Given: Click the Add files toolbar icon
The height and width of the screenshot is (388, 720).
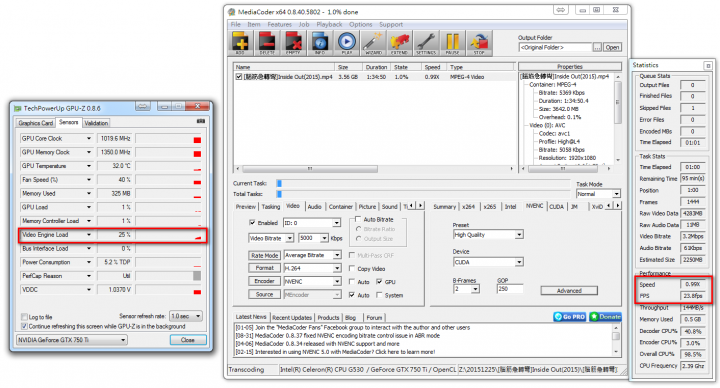Looking at the screenshot, I should coord(240,43).
